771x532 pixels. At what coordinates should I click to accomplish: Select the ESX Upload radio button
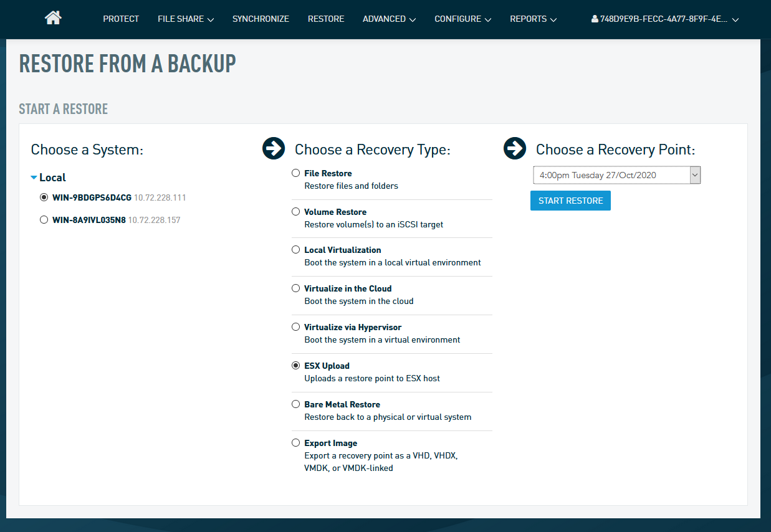(296, 366)
